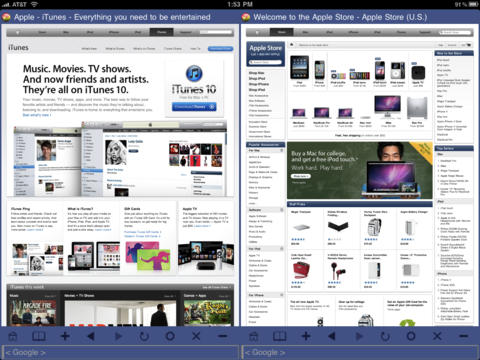
Task: Select the iTunes tab in the left page navbar
Action: (x=161, y=32)
